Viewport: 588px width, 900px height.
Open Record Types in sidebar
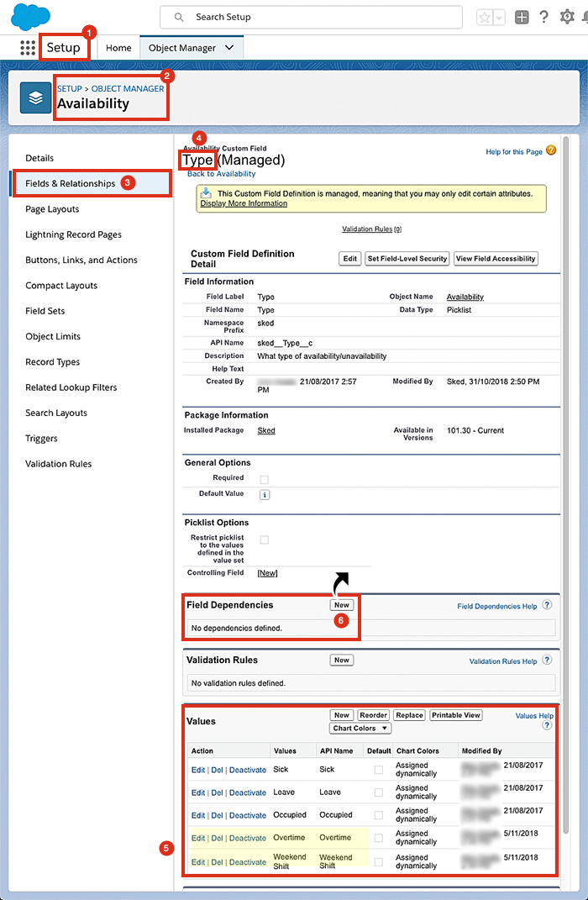coord(52,361)
